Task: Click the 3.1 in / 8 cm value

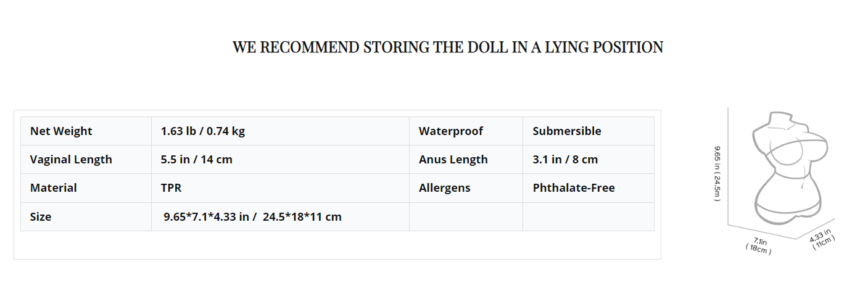Action: [588, 159]
